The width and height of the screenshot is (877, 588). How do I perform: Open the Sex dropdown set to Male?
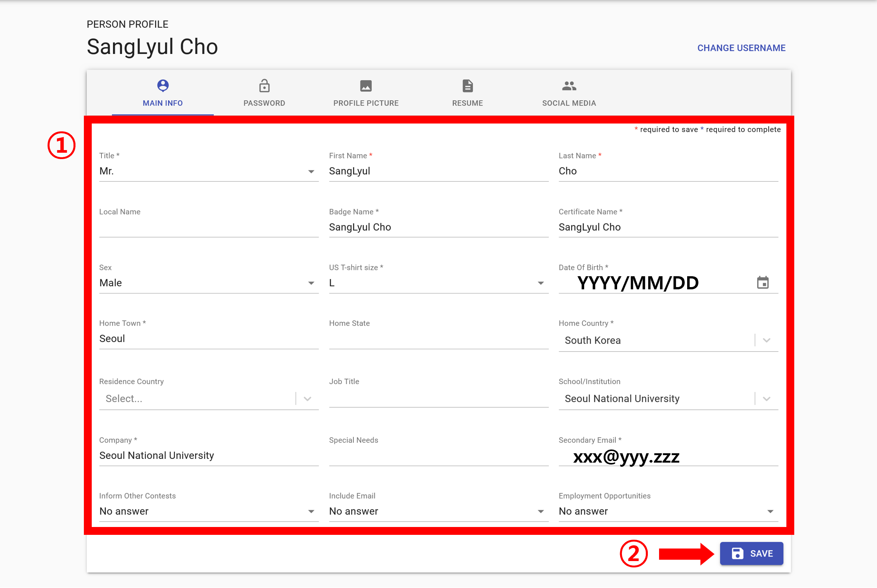[x=311, y=283]
